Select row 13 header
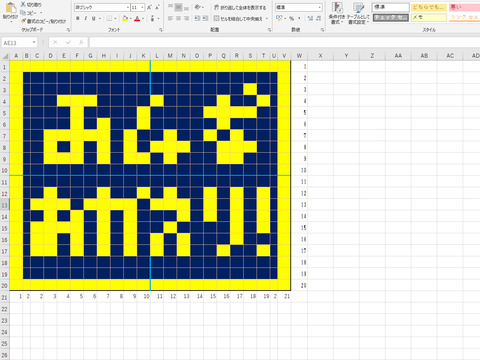480x360 pixels. click(5, 205)
